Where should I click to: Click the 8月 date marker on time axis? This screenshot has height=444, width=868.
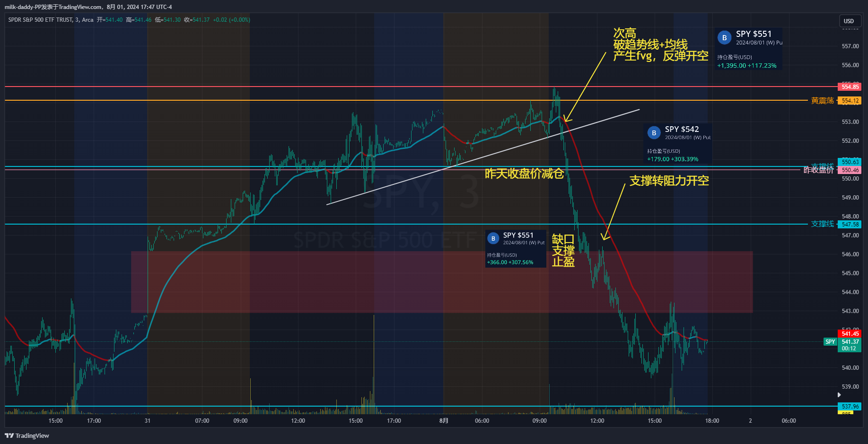click(x=444, y=421)
